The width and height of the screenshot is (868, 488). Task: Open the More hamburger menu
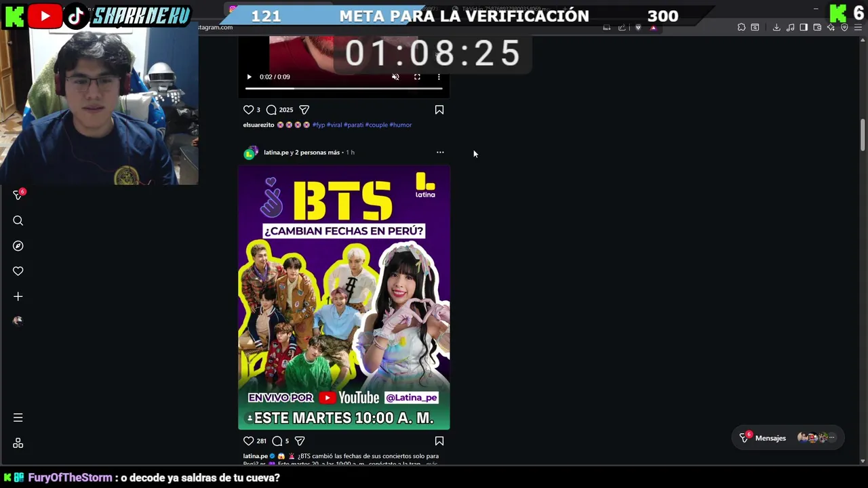[x=18, y=418]
